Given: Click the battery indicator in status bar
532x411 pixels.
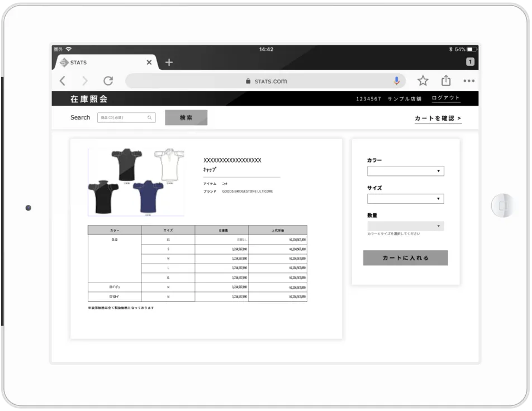Looking at the screenshot, I should [472, 49].
